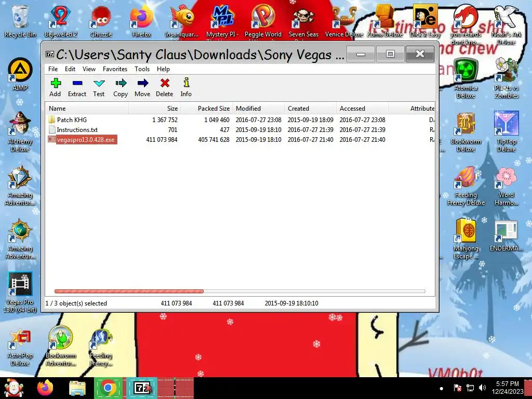Open the Edit menu

coord(70,69)
